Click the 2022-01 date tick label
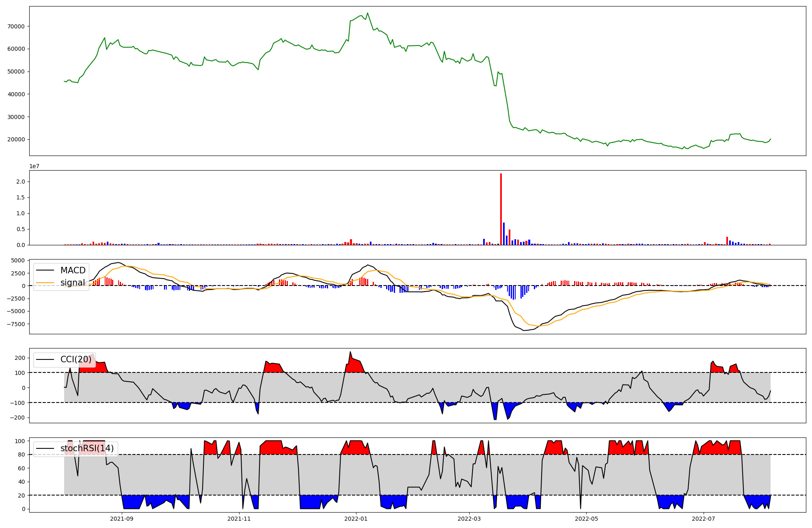 click(x=356, y=519)
